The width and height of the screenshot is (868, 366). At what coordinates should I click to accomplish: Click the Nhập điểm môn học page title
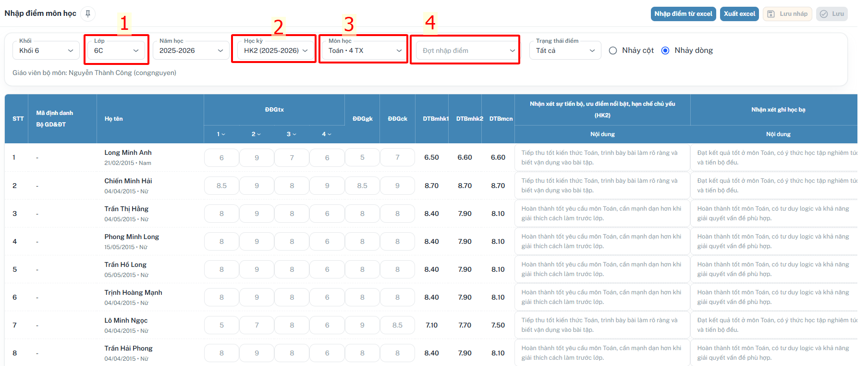tap(40, 13)
